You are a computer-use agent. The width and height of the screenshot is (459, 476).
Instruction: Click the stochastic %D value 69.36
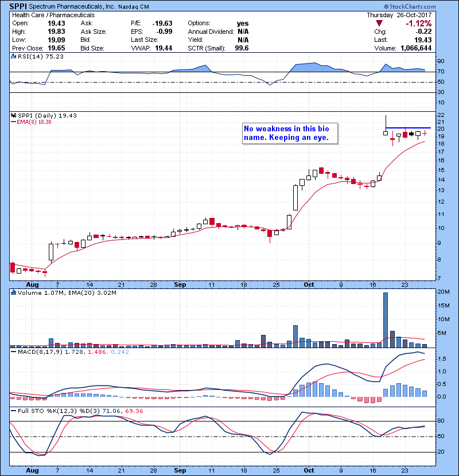[134, 411]
